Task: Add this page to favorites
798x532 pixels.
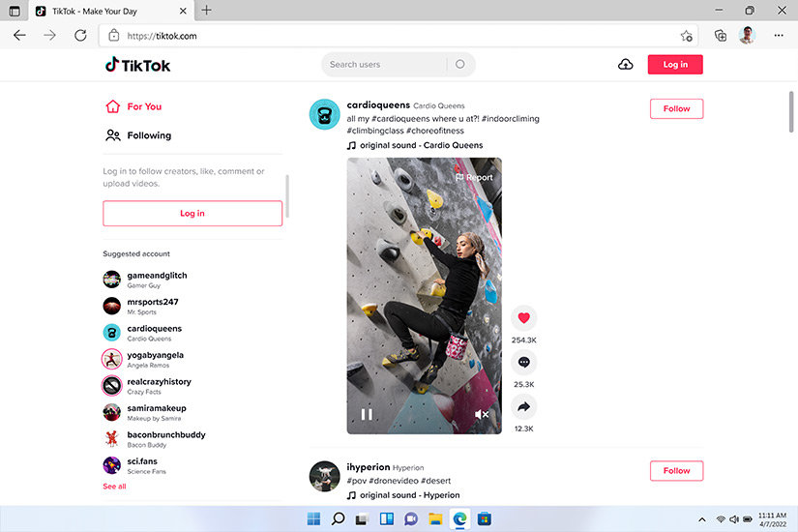Action: point(686,36)
